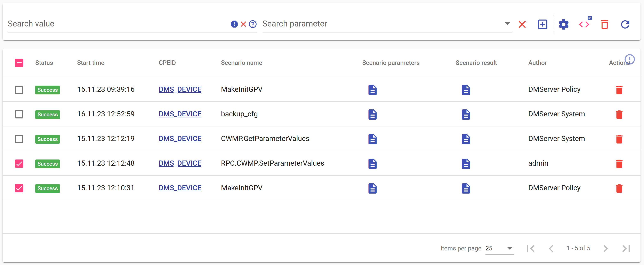Delete the CWMP.GetParameterValues row

(x=619, y=139)
